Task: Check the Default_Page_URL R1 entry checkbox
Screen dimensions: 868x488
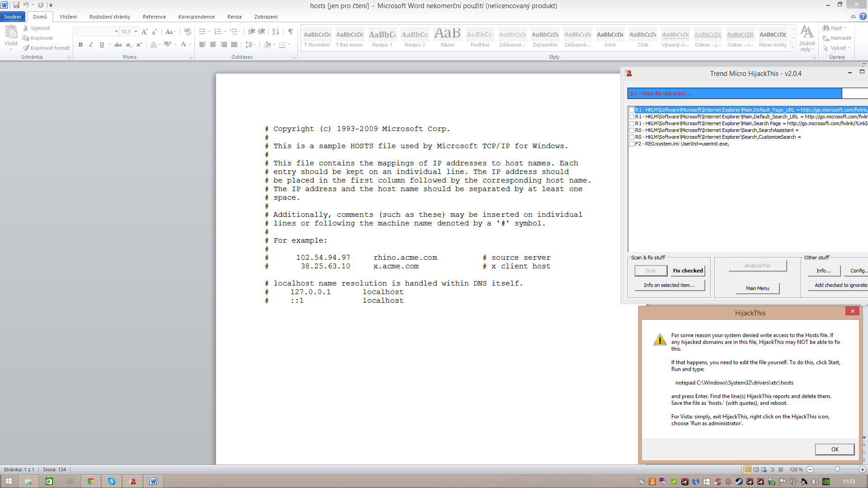Action: [632, 110]
